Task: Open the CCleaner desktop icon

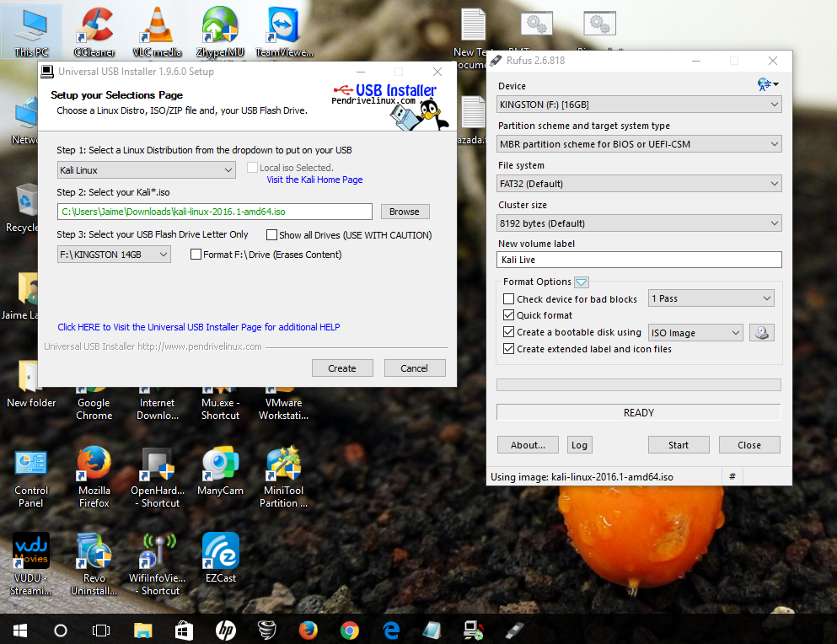Action: (94, 31)
